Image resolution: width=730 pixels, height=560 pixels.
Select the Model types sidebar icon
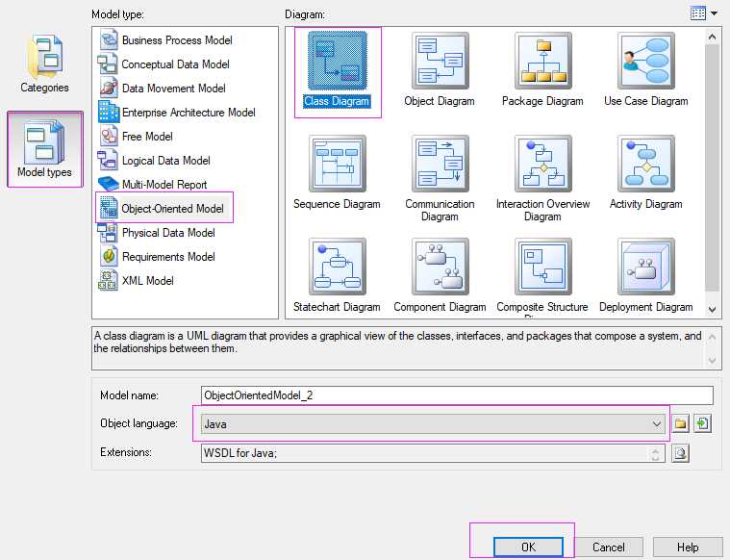[44, 149]
